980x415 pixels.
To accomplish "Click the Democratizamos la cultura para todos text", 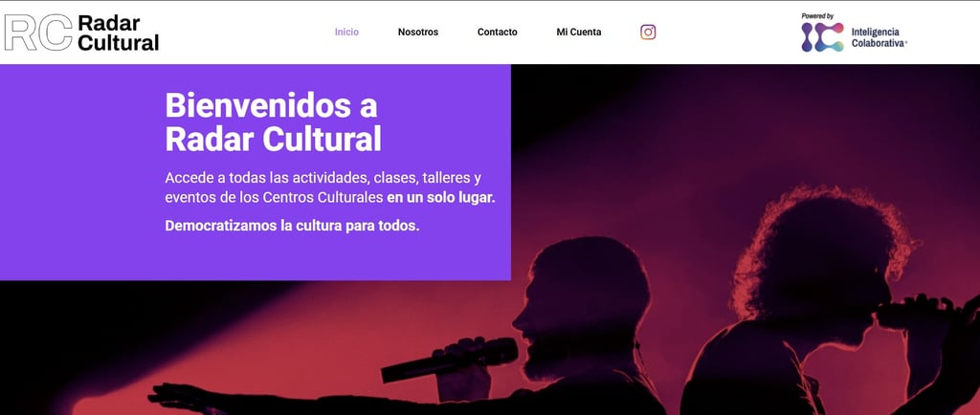I will tap(292, 226).
